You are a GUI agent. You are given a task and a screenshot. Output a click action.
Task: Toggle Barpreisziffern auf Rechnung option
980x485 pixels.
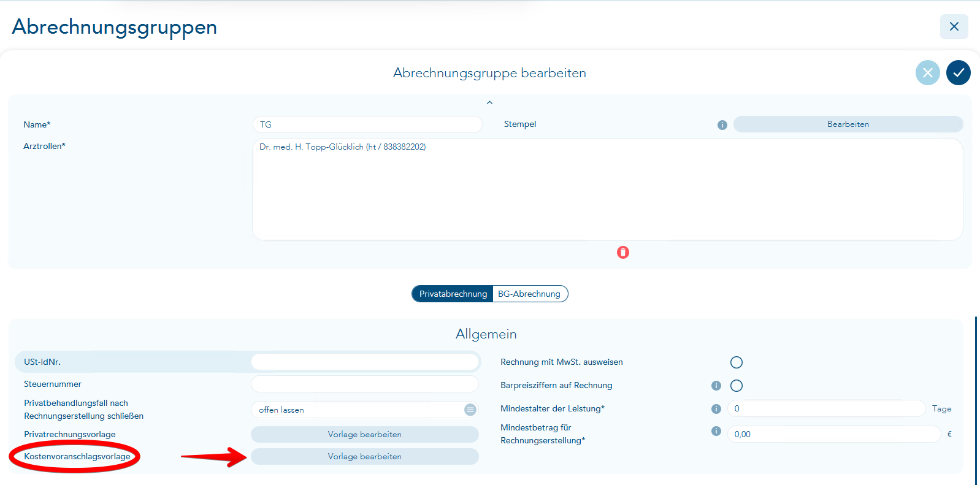[737, 386]
